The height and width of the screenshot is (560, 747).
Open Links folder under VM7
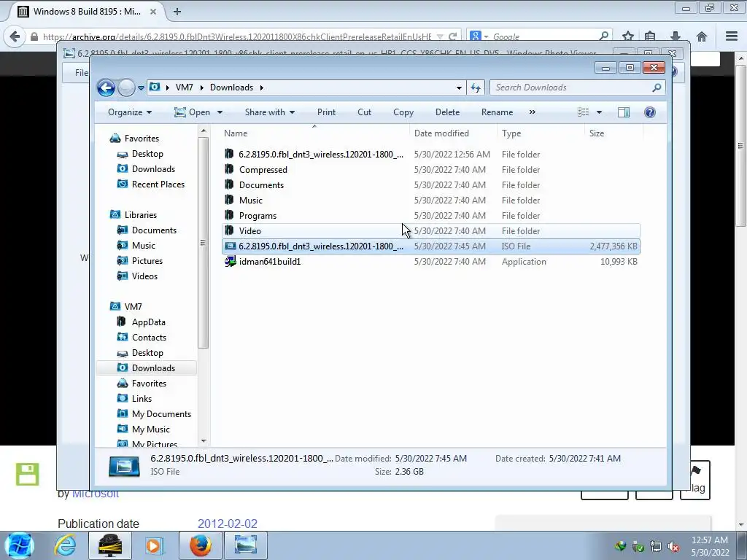(x=142, y=399)
